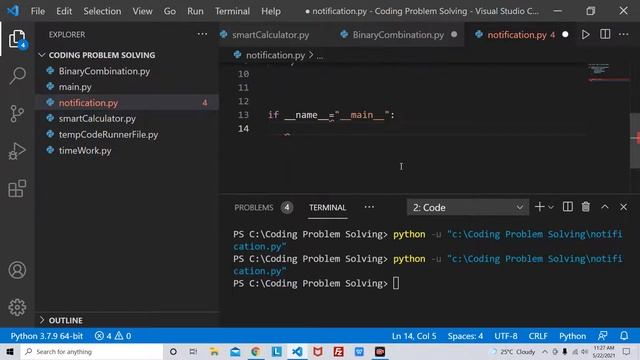This screenshot has width=640, height=360.
Task: Maximize the panel with up chevron
Action: [604, 207]
